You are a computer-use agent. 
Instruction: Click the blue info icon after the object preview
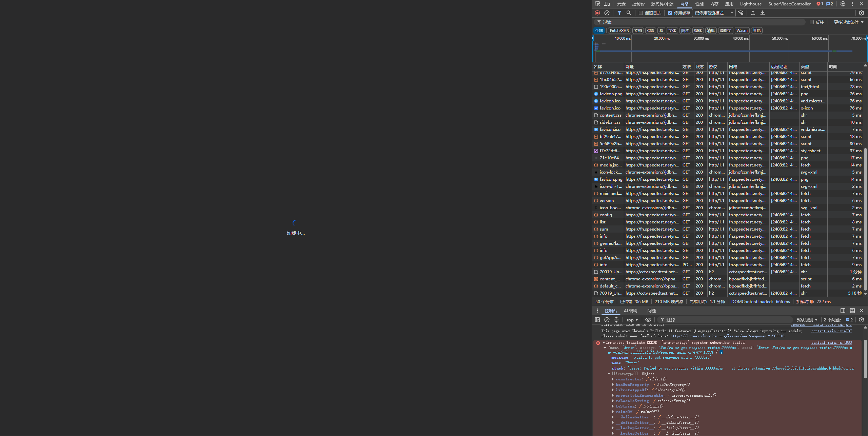coord(722,352)
